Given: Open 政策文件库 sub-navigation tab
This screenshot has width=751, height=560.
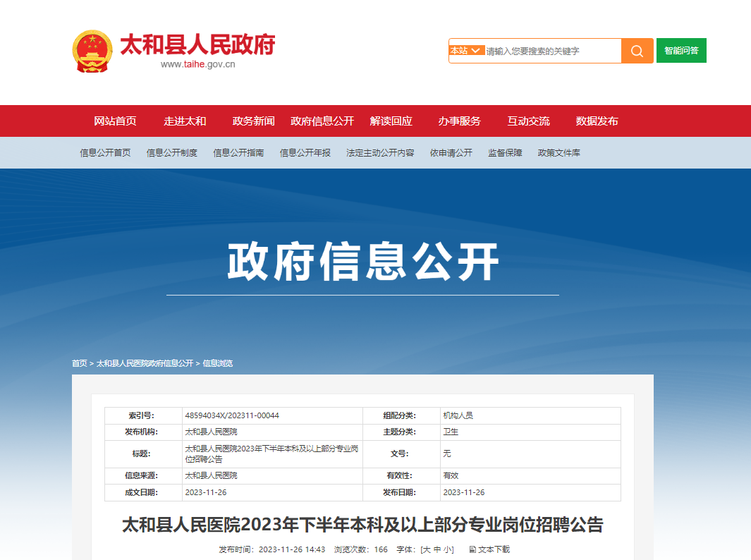Looking at the screenshot, I should pos(559,153).
